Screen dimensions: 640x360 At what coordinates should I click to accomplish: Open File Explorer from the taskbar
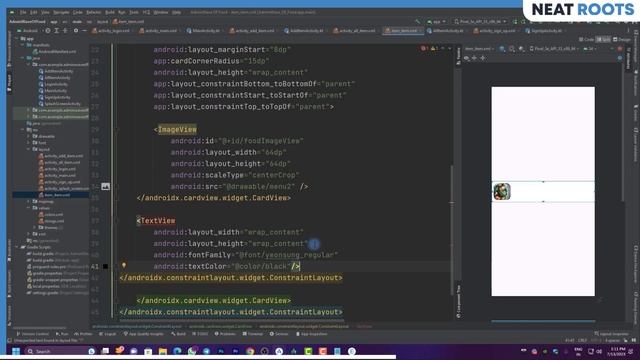click(162, 351)
